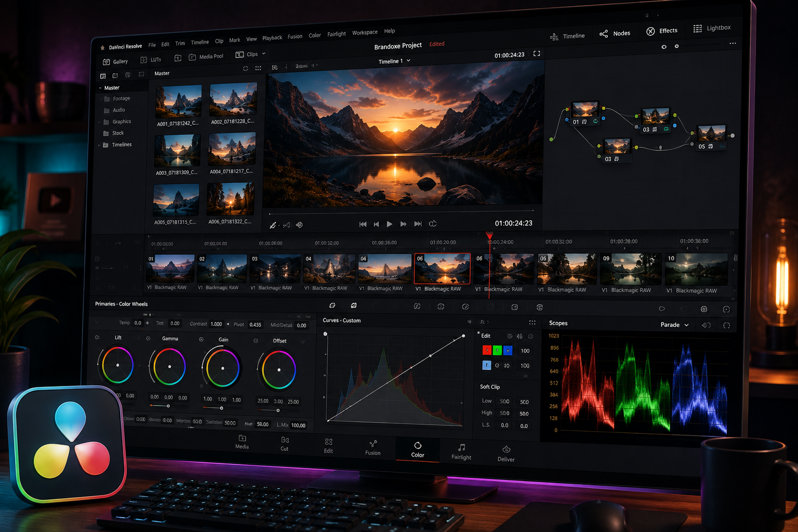Mute audio with the viewer speaker icon
Screen dimensions: 798x532
click(x=299, y=225)
